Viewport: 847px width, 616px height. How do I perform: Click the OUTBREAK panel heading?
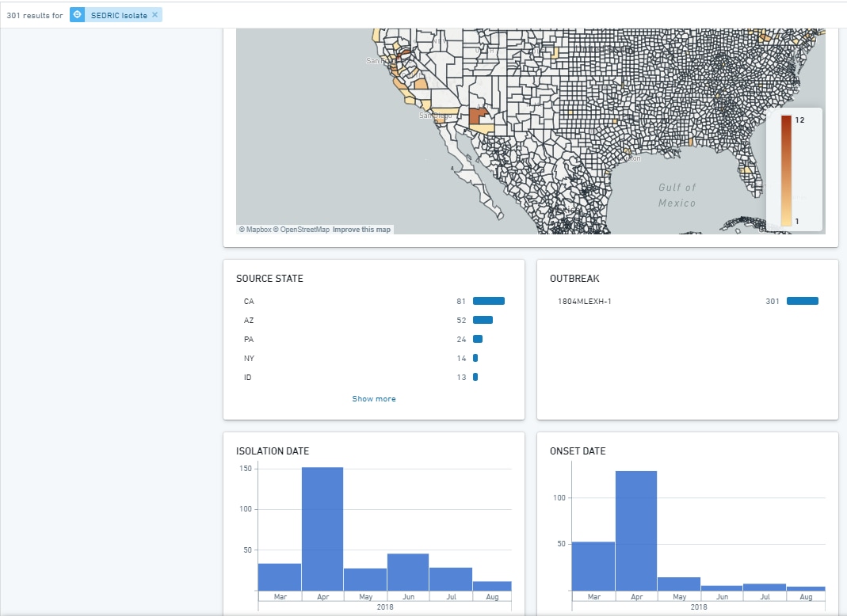coord(574,279)
